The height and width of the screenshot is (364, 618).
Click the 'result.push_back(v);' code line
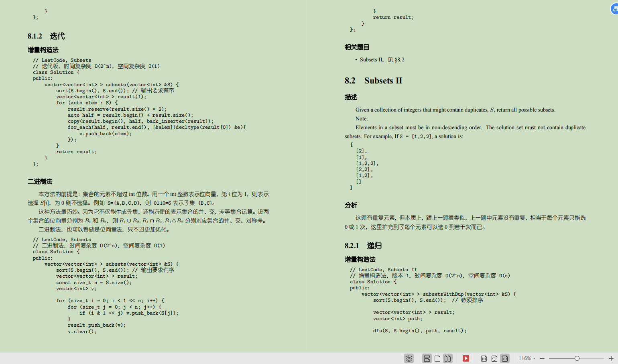pos(97,325)
